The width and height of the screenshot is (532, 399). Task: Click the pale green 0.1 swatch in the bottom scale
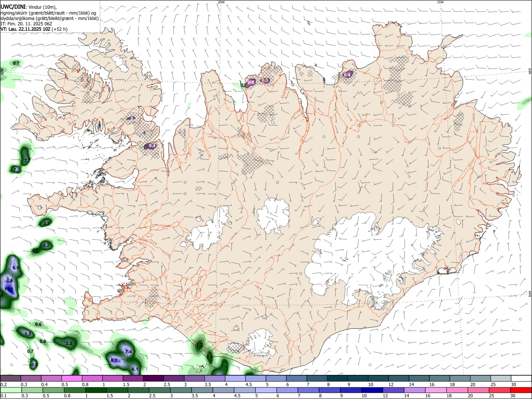(x=11, y=390)
